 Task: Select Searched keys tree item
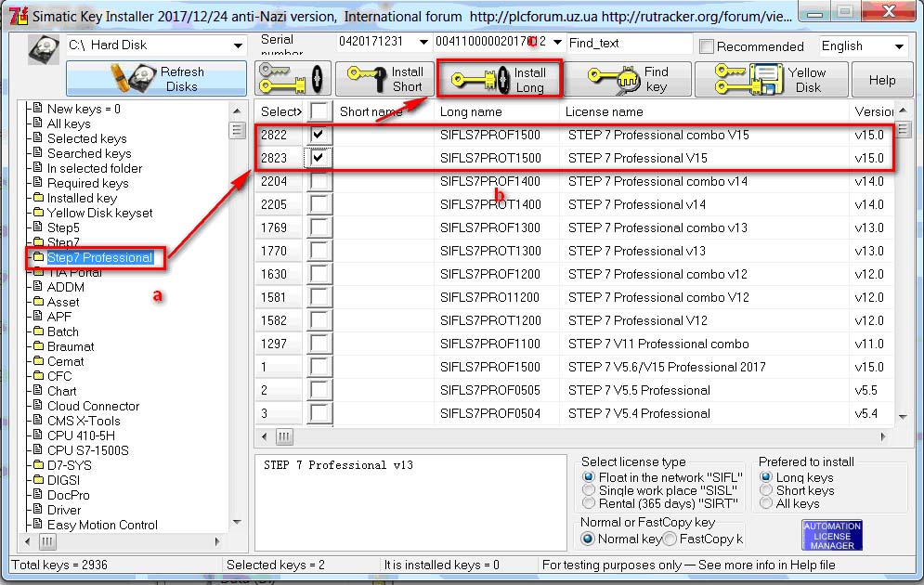pyautogui.click(x=89, y=153)
